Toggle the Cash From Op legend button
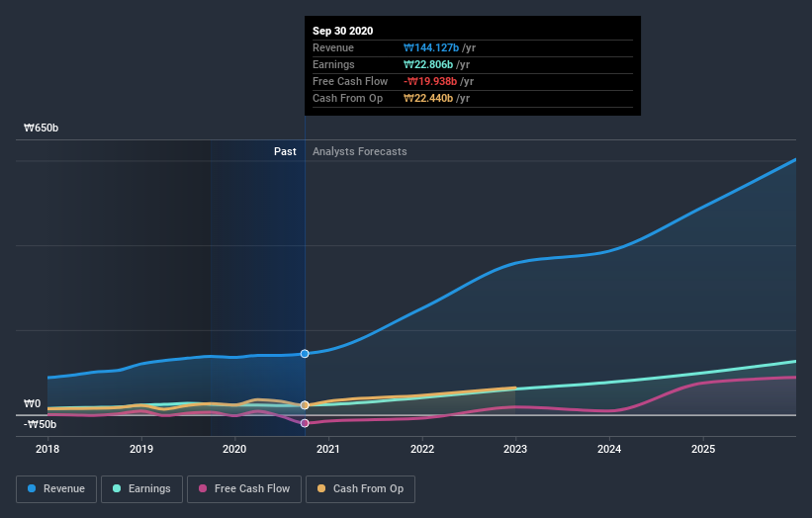The image size is (812, 518). click(360, 489)
